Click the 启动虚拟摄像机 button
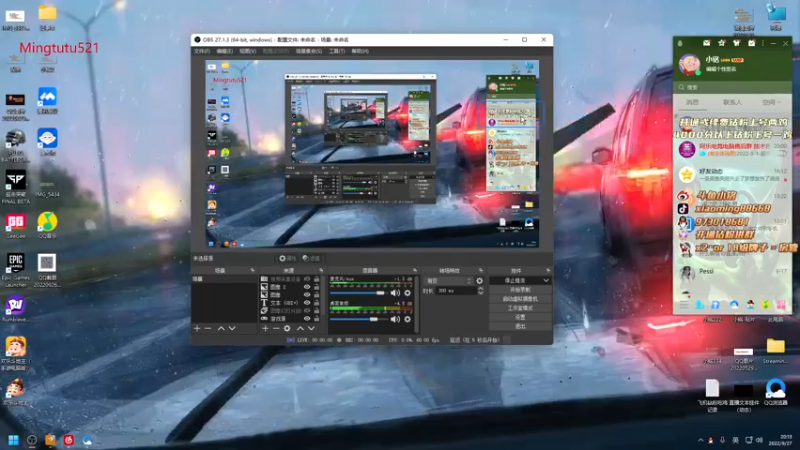 [520, 299]
